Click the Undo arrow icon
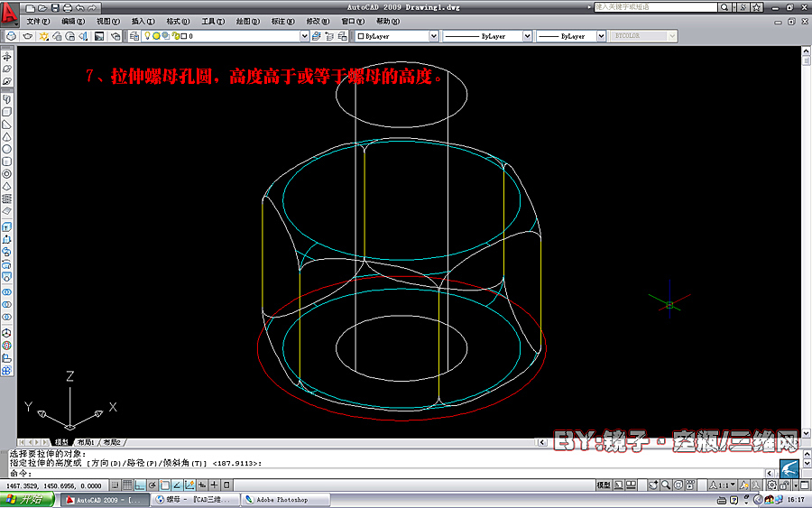The image size is (812, 508). tap(79, 8)
